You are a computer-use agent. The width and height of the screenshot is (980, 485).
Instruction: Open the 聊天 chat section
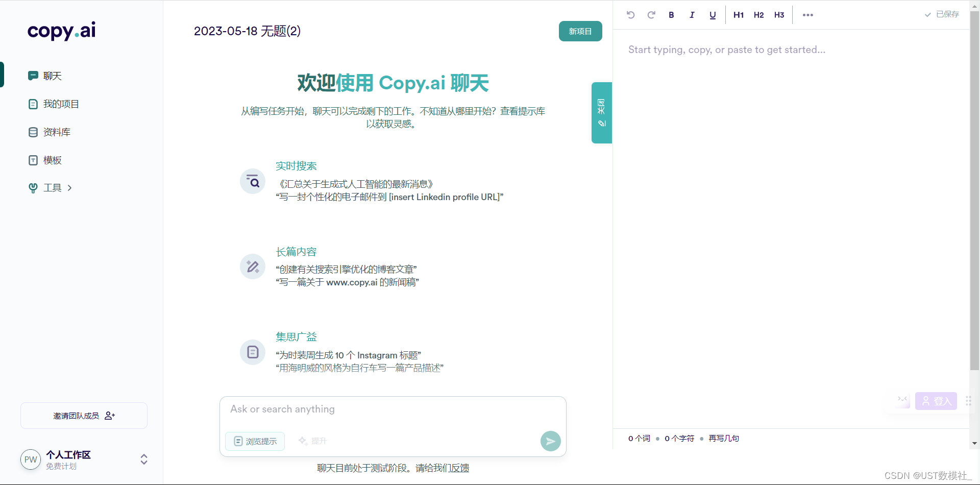[x=45, y=76]
